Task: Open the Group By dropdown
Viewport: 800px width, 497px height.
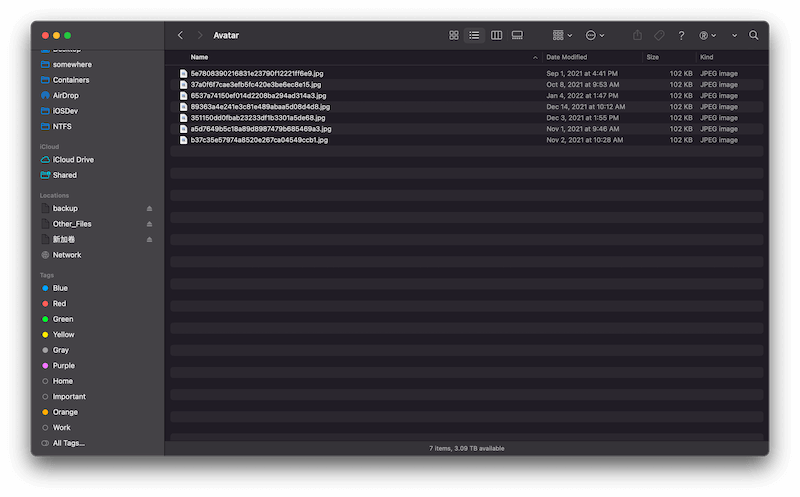Action: pyautogui.click(x=562, y=35)
